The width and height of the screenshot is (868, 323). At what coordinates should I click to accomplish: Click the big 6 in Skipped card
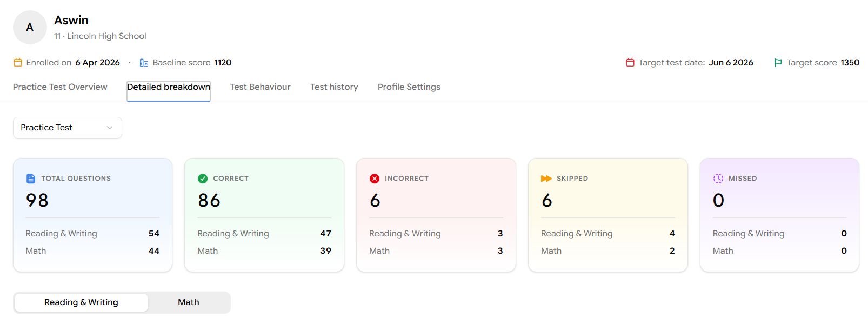coord(547,201)
